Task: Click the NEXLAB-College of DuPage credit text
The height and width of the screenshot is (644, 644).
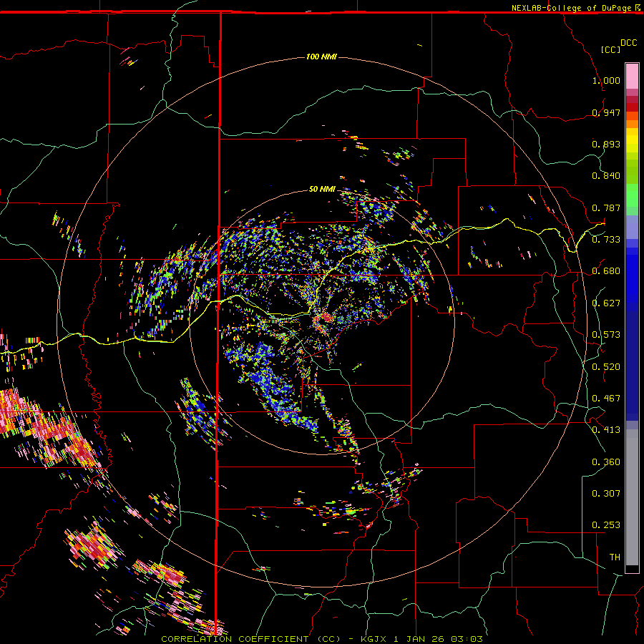Action: pos(572,8)
